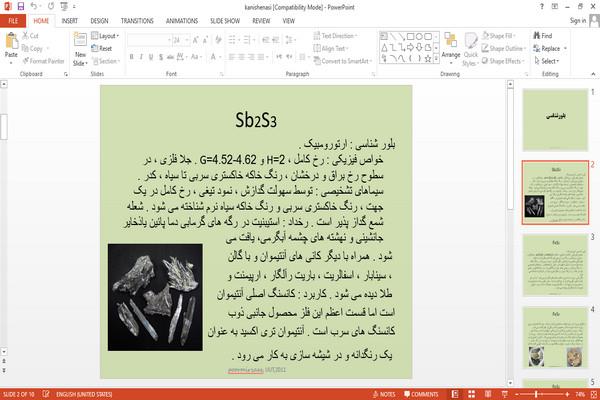600x400 pixels.
Task: Switch to the DESIGN tab
Action: click(x=99, y=21)
